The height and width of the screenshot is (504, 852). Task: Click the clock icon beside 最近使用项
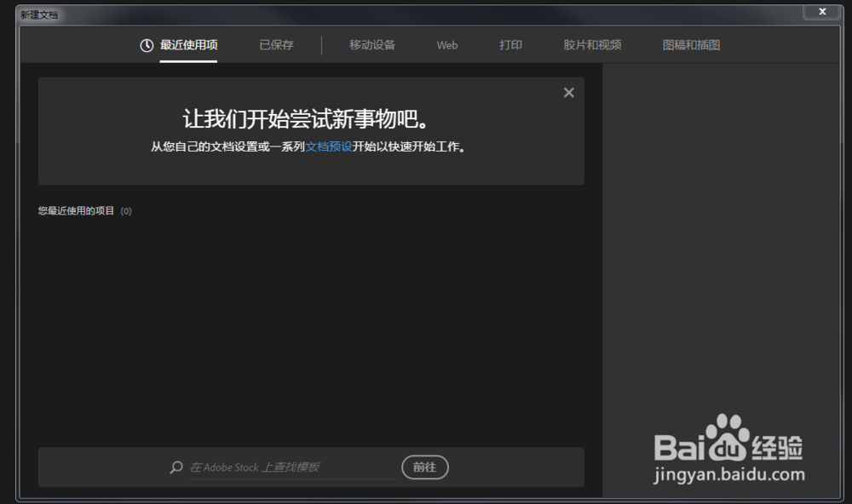[x=147, y=46]
